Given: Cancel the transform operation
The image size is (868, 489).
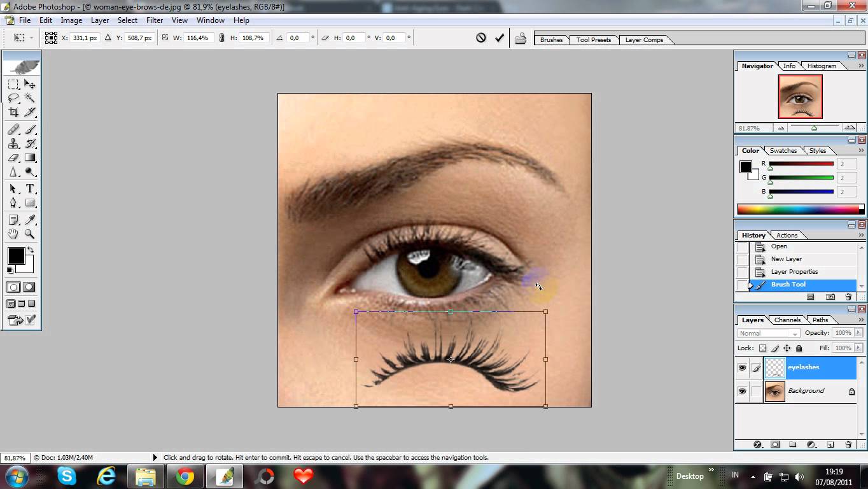Looking at the screenshot, I should [481, 38].
